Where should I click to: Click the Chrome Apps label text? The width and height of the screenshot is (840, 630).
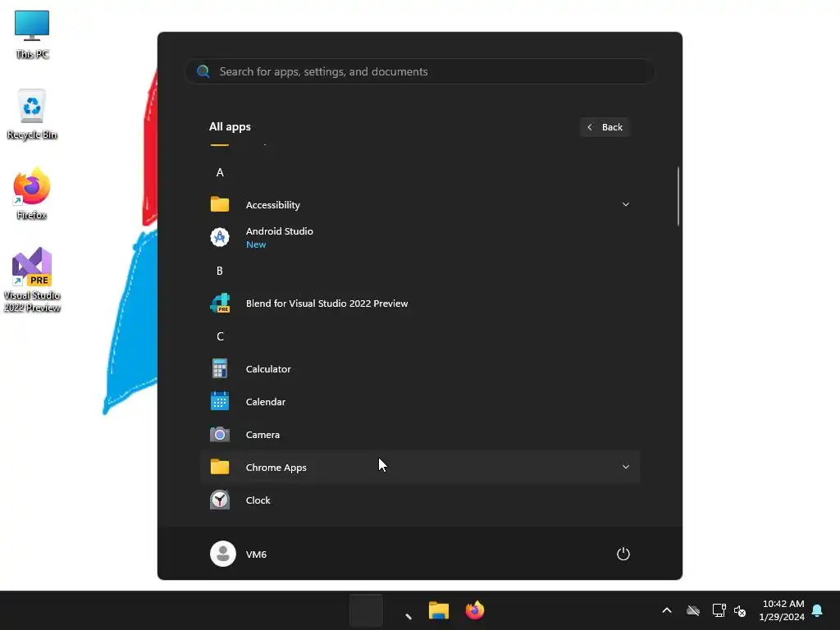pos(276,467)
